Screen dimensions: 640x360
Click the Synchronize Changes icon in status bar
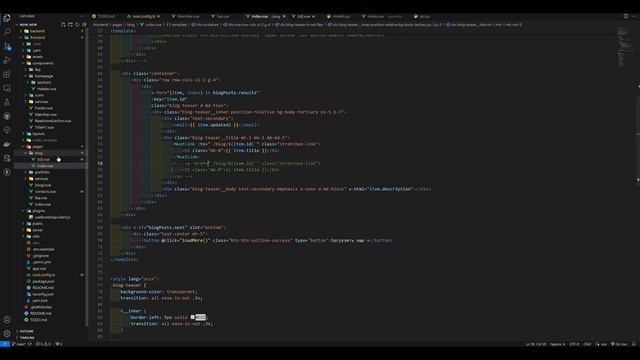click(x=30, y=344)
